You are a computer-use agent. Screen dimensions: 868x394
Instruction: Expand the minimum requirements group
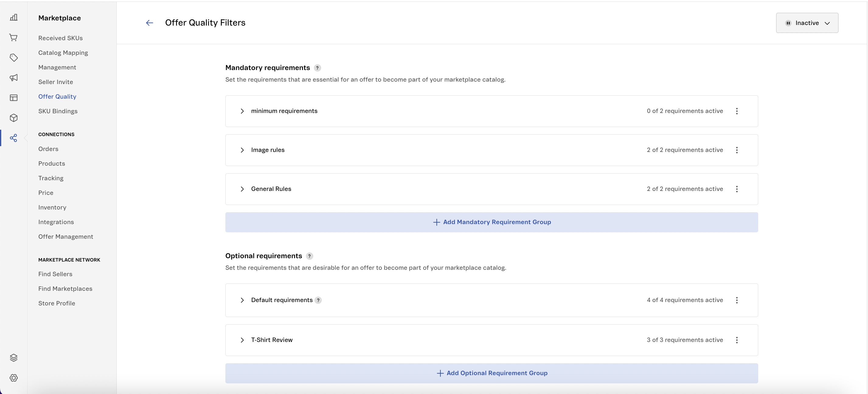pyautogui.click(x=242, y=111)
